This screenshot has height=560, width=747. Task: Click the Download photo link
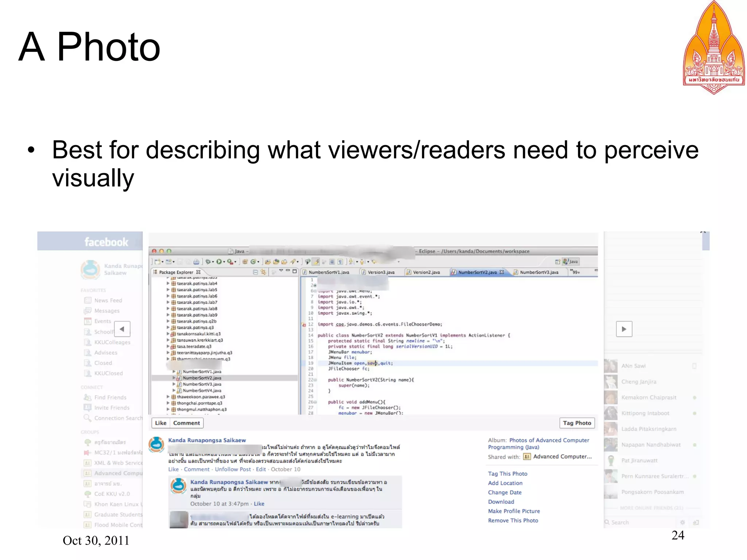tap(501, 502)
